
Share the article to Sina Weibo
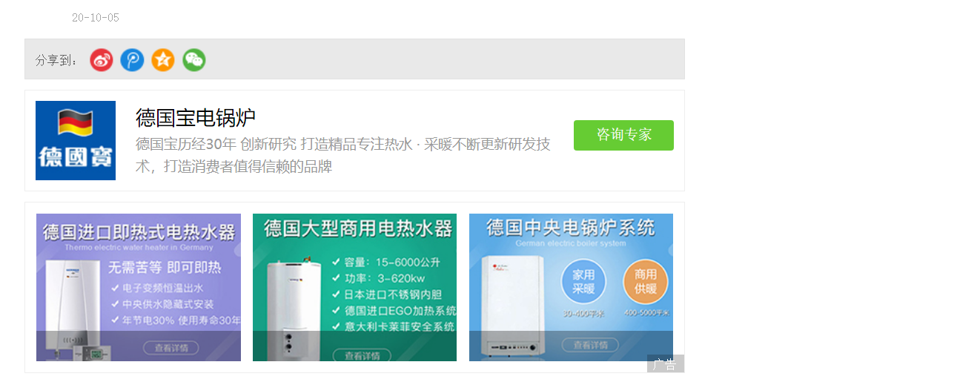(102, 60)
